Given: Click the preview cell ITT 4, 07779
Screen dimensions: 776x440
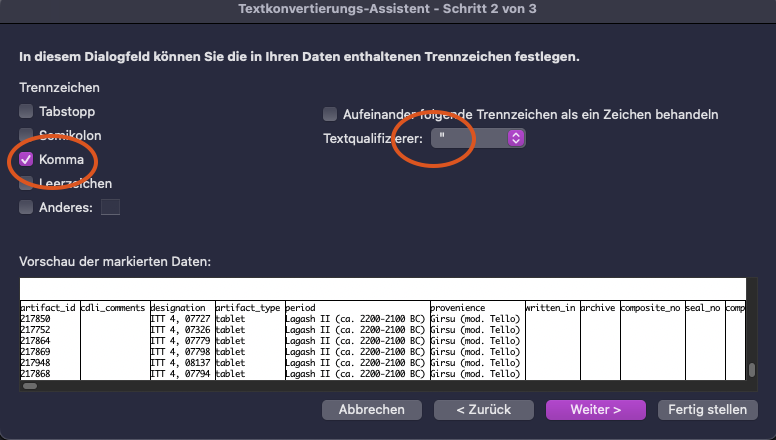Looking at the screenshot, I should [181, 341].
